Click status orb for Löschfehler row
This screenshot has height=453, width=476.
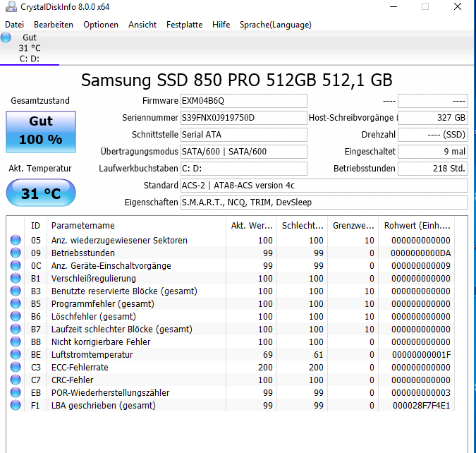pos(16,316)
